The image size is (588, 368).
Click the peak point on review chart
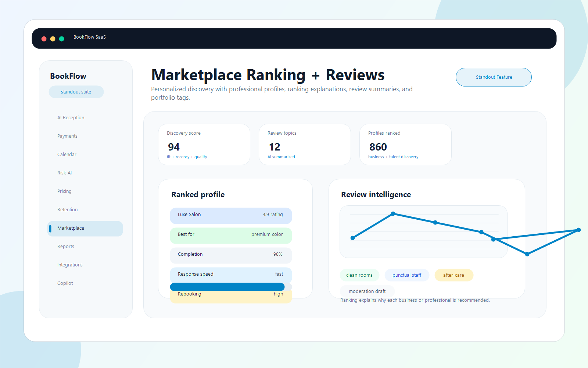pos(393,214)
